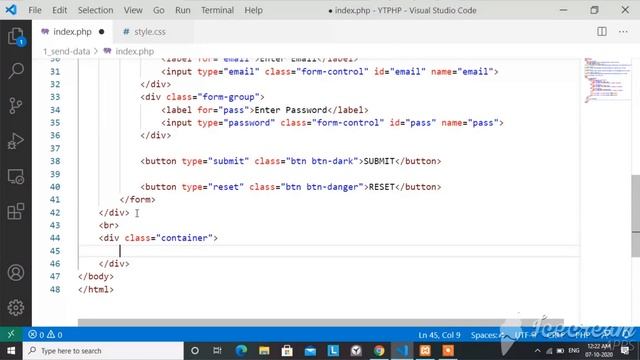Click the "btn btn-danger" class on line 40
Viewport: 640px width, 360px height.
click(x=322, y=187)
